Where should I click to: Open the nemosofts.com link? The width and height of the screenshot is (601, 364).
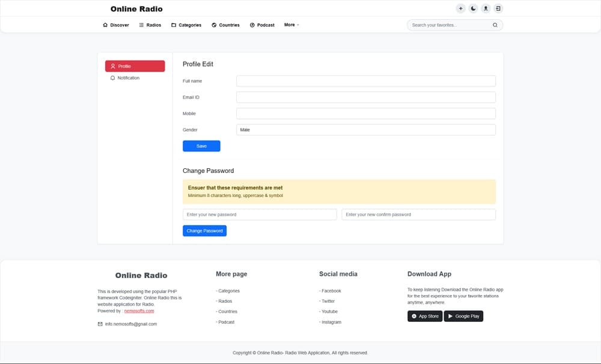click(x=139, y=311)
